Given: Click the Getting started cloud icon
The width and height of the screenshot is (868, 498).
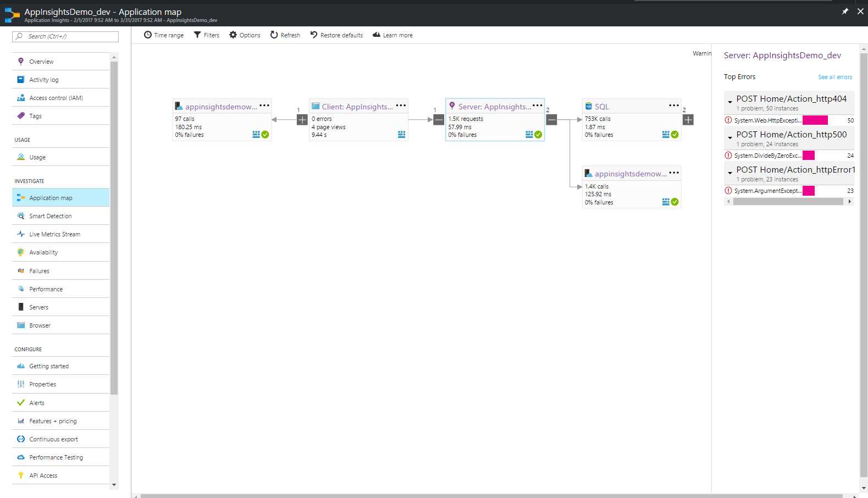Looking at the screenshot, I should click(21, 366).
